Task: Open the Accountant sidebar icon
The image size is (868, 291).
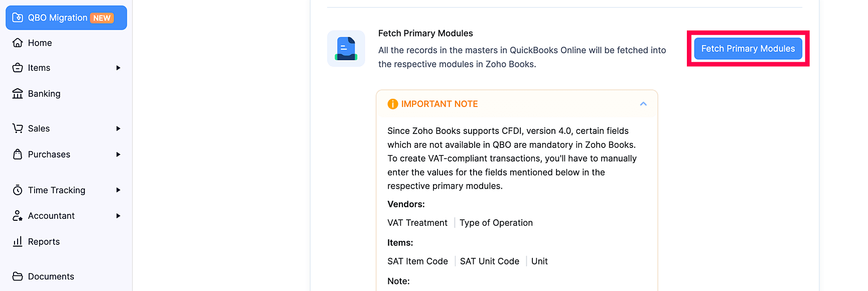Action: click(18, 215)
